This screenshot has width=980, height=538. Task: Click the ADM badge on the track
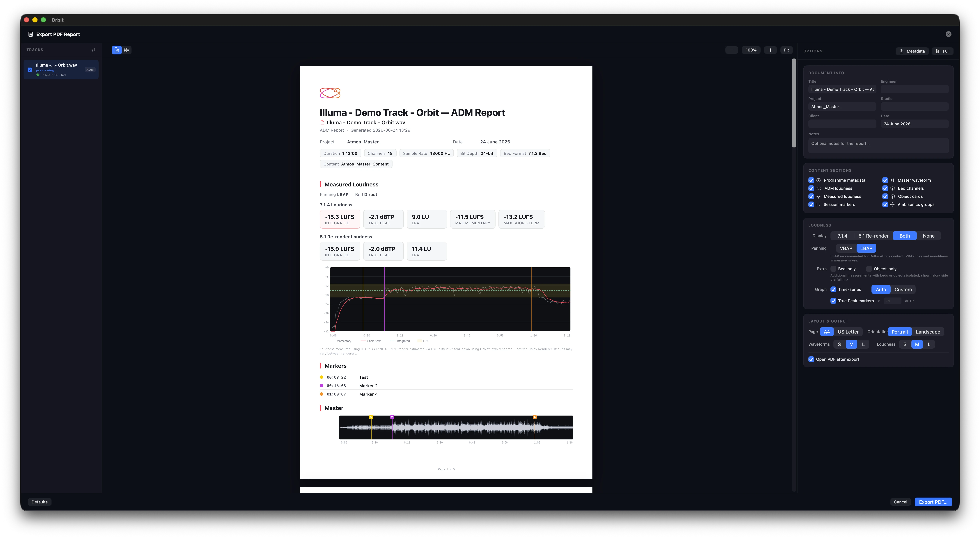pyautogui.click(x=90, y=70)
